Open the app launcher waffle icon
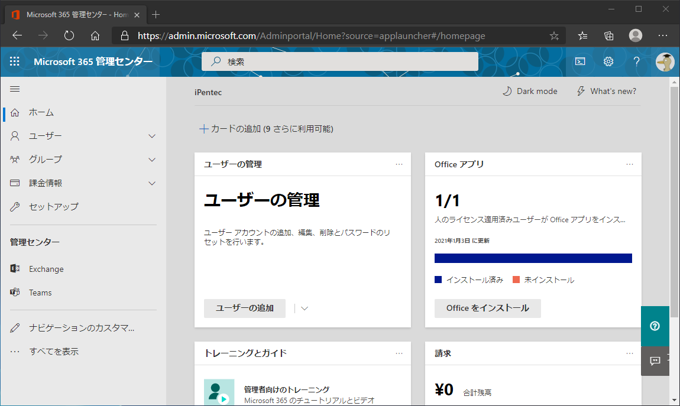Screen dimensions: 680x406 click(14, 61)
